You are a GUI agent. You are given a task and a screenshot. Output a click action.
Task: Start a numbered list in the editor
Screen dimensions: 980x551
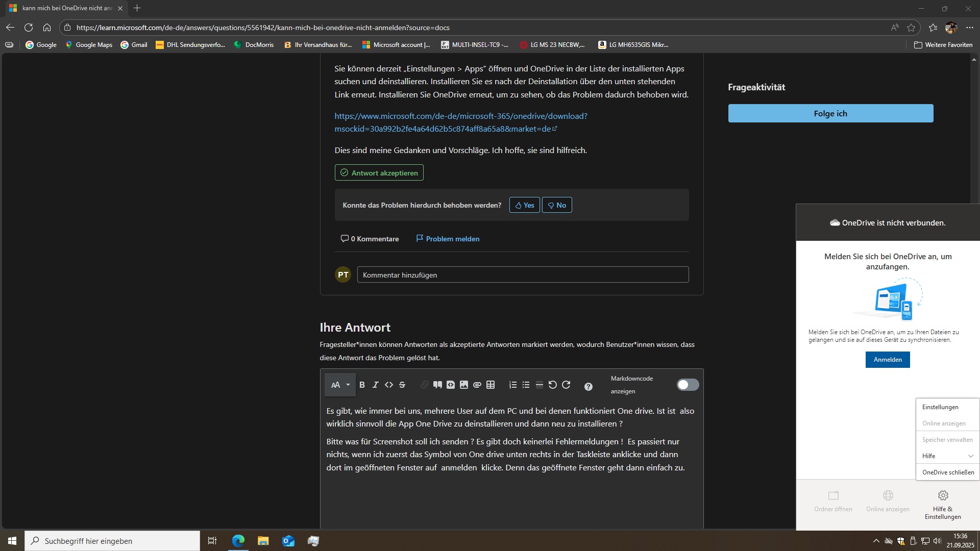click(x=513, y=385)
